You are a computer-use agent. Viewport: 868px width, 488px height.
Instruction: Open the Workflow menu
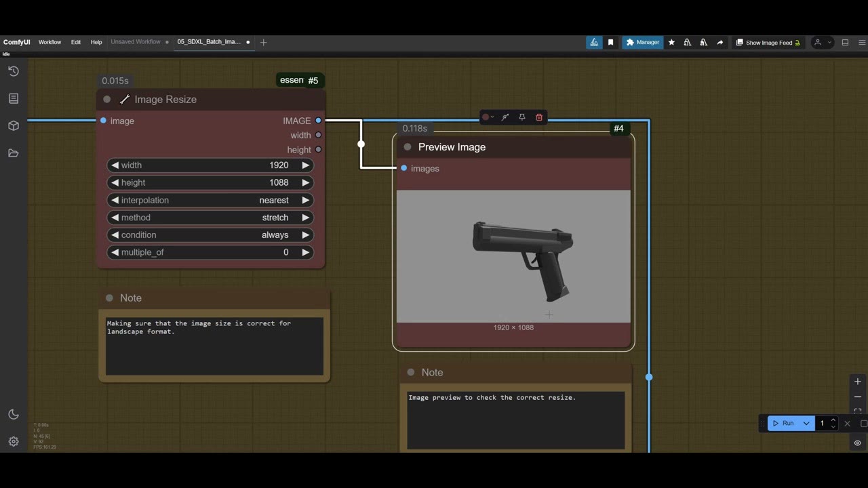pos(50,42)
